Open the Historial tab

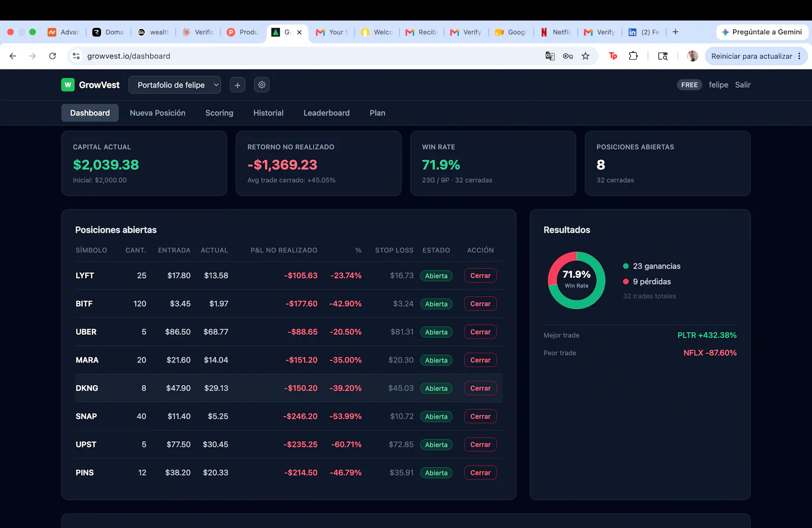coord(268,113)
